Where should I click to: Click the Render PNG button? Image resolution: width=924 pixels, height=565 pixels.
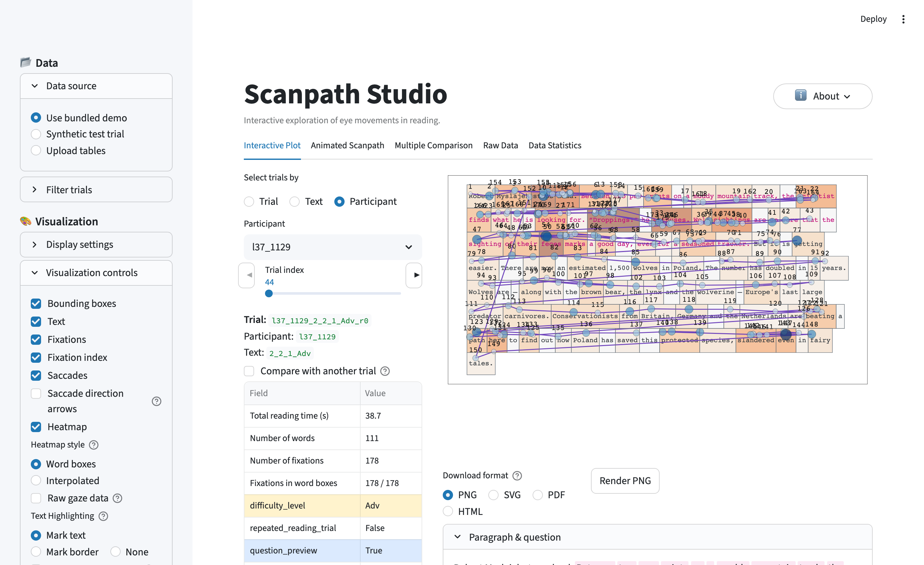pyautogui.click(x=625, y=481)
